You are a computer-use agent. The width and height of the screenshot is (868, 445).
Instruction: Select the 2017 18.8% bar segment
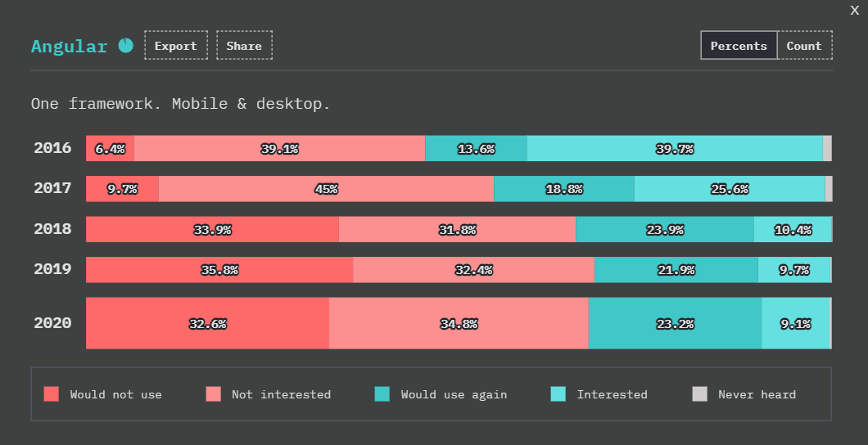(564, 189)
